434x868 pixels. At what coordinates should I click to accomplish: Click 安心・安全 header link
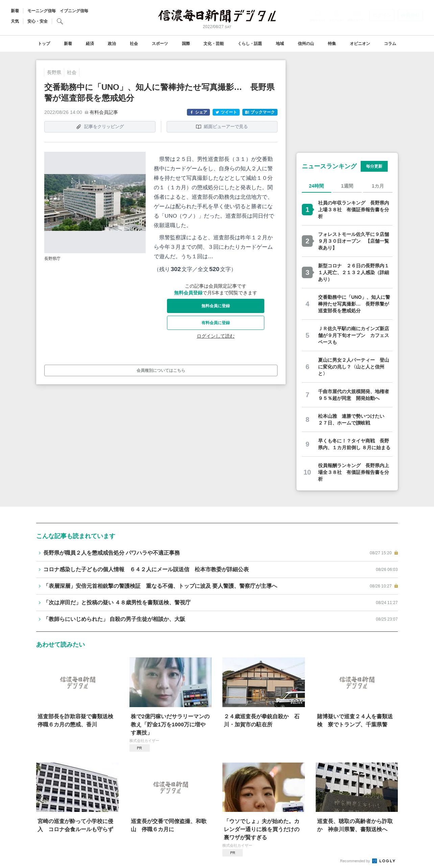click(38, 21)
